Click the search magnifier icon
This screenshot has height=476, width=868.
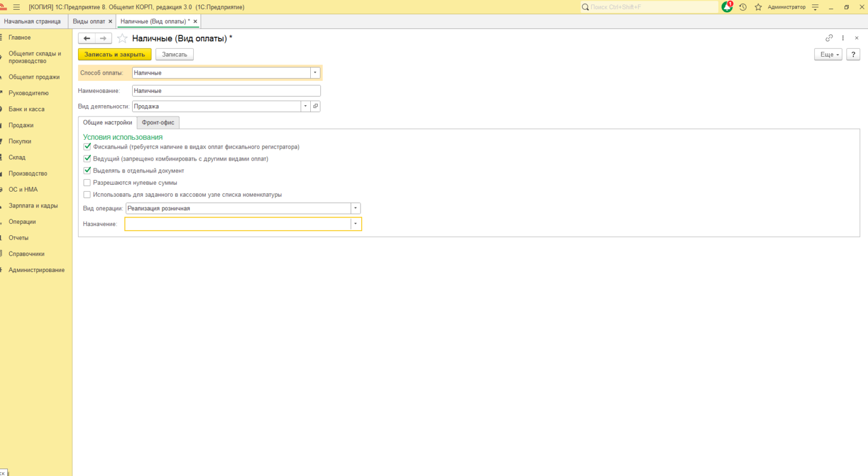click(585, 7)
